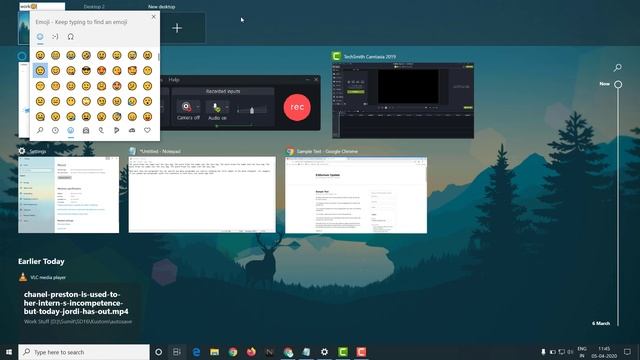Expand audio options dropdown arrow
The height and width of the screenshot is (360, 640).
[227, 107]
